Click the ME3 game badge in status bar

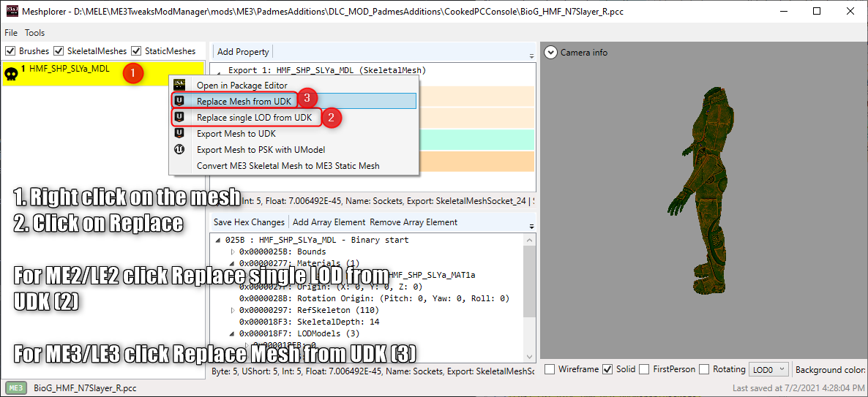tap(16, 387)
